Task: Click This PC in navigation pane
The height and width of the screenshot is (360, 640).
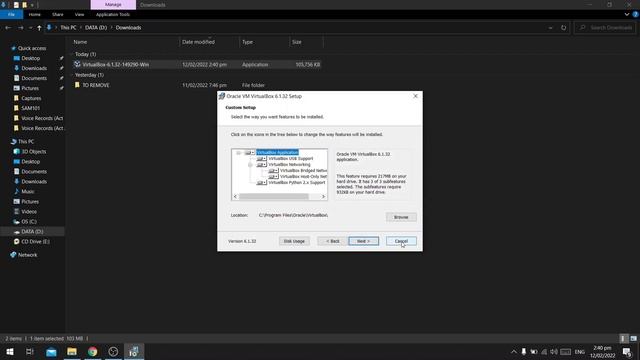Action: tap(26, 142)
